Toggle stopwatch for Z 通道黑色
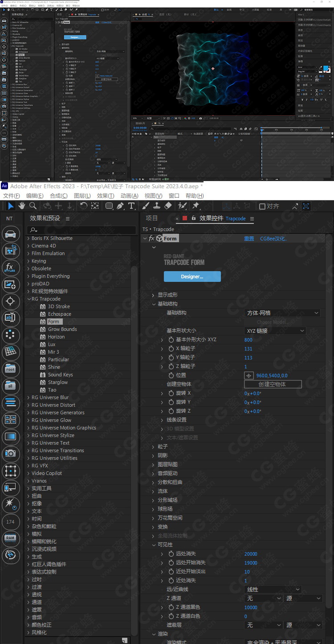 [171, 607]
